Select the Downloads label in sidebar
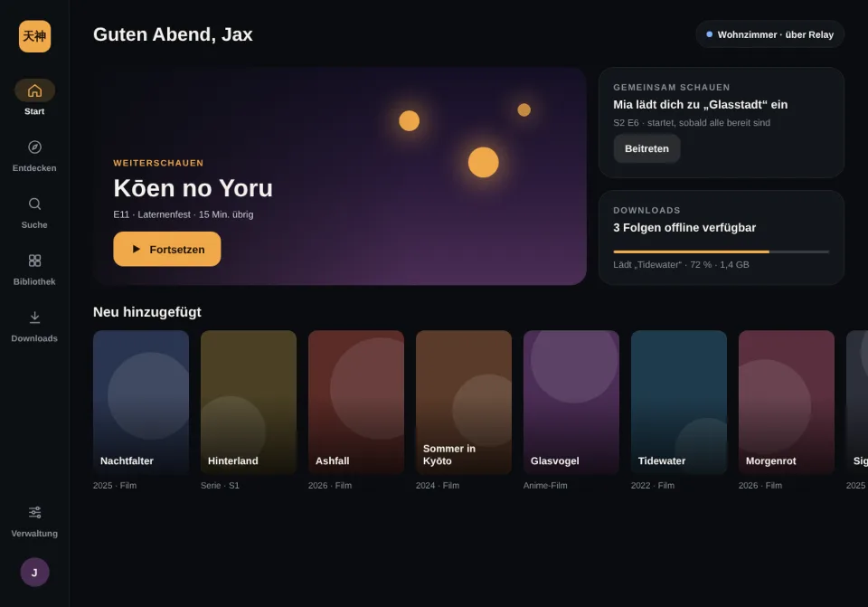 pos(34,338)
